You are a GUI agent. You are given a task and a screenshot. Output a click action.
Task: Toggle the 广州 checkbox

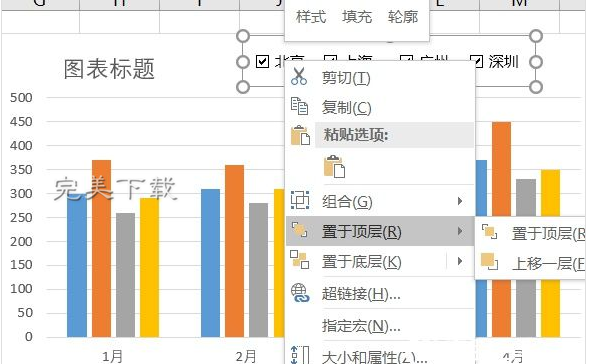[x=406, y=59]
